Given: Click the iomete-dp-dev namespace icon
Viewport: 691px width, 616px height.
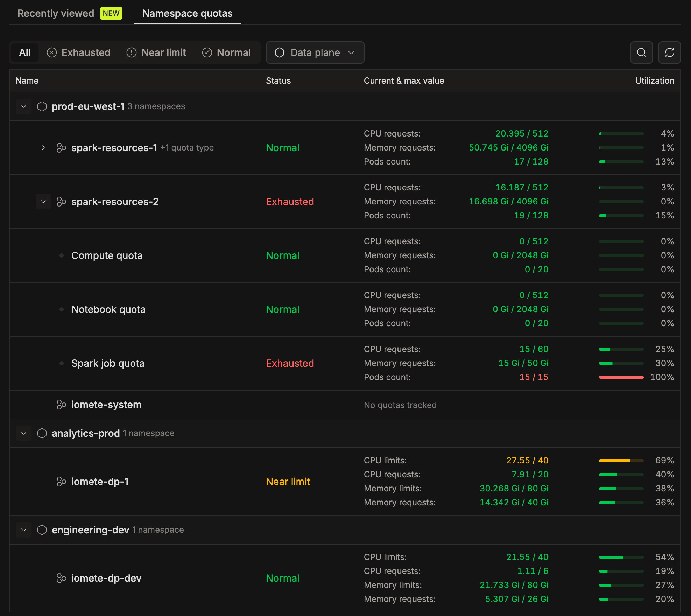Looking at the screenshot, I should click(x=62, y=578).
